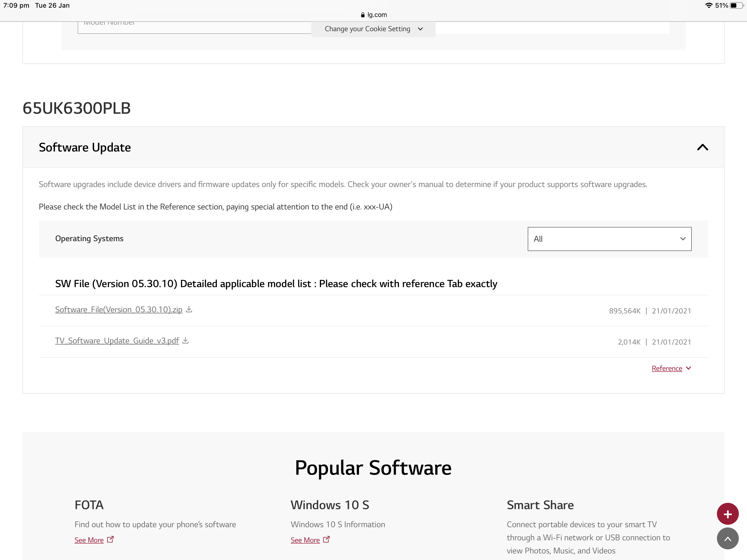Click the 'SW File (Version 05.30.10)' heading
The width and height of the screenshot is (747, 560).
tap(276, 284)
